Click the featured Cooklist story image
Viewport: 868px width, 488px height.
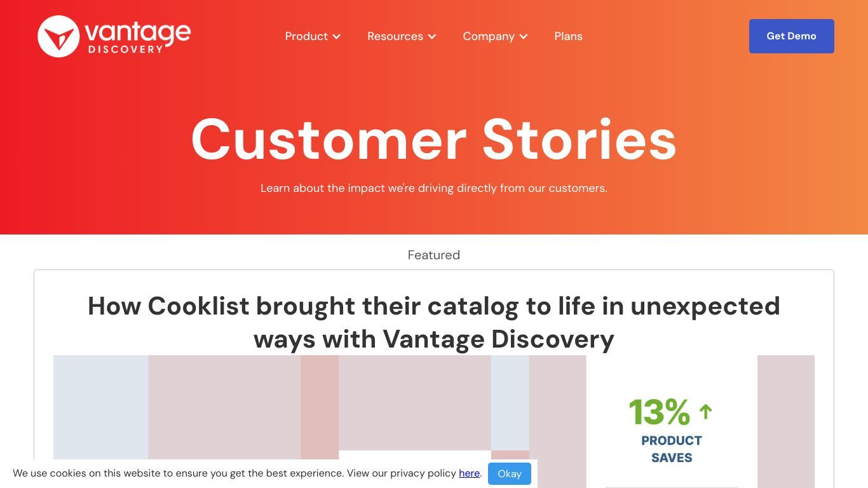tap(434, 421)
